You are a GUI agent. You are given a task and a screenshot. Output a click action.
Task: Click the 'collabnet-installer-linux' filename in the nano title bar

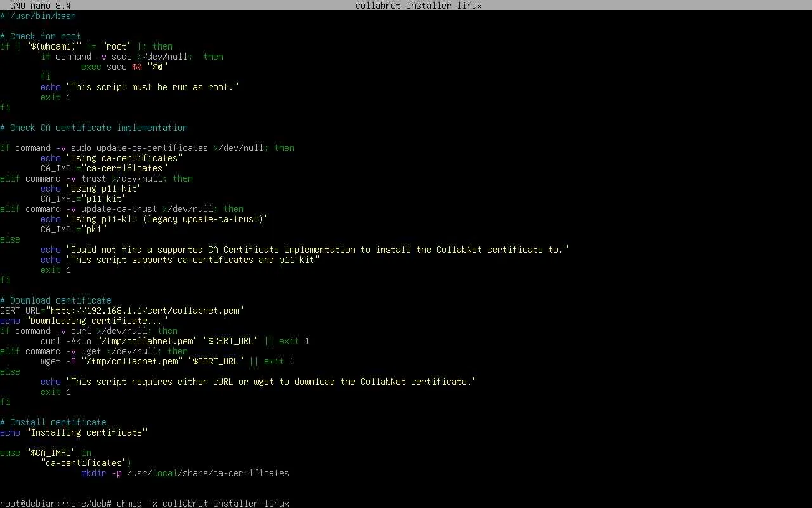point(419,6)
